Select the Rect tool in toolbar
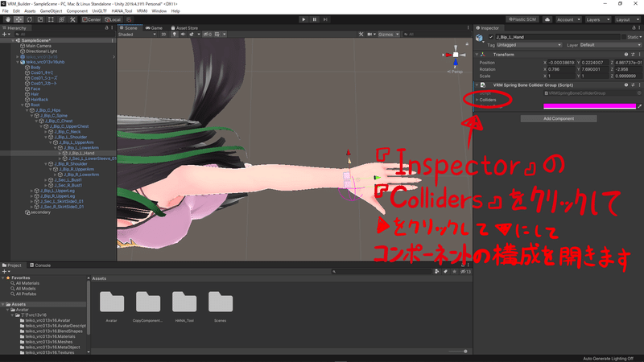 pyautogui.click(x=51, y=19)
